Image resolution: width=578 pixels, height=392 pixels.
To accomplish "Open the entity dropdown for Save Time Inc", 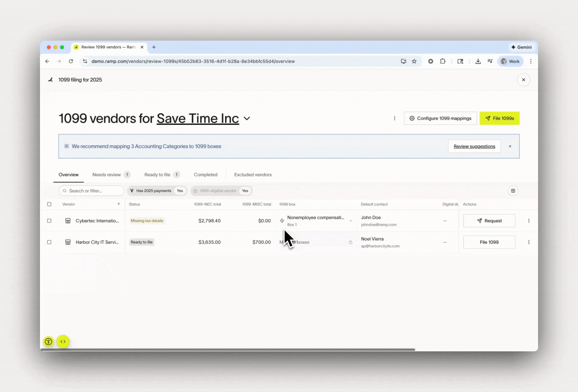I will tap(247, 119).
